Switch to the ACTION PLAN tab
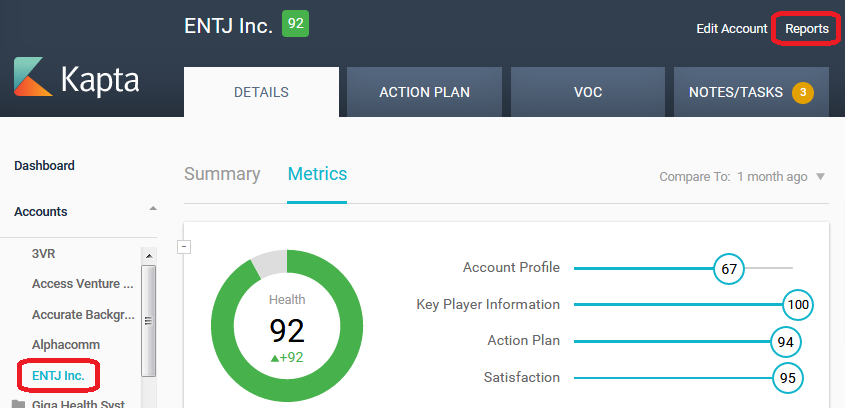The image size is (845, 408). pos(424,92)
